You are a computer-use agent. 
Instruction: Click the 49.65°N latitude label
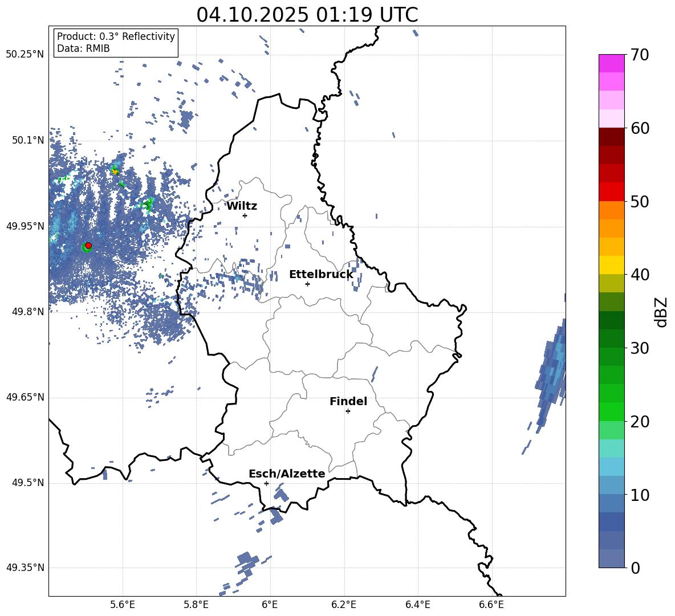pos(25,397)
